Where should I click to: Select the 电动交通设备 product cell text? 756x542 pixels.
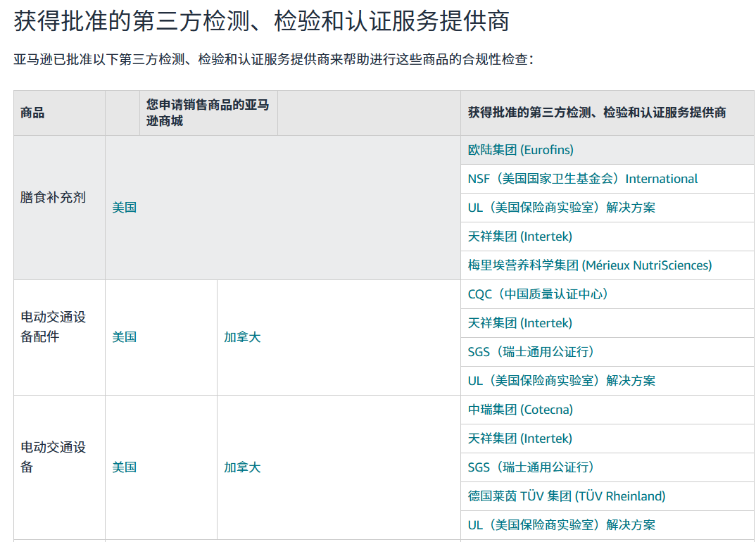(x=53, y=457)
